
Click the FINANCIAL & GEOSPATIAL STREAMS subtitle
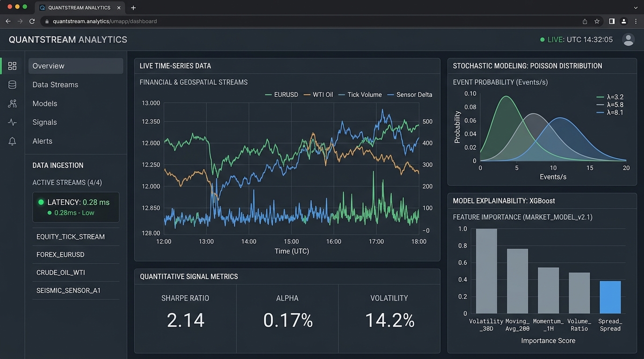click(194, 82)
